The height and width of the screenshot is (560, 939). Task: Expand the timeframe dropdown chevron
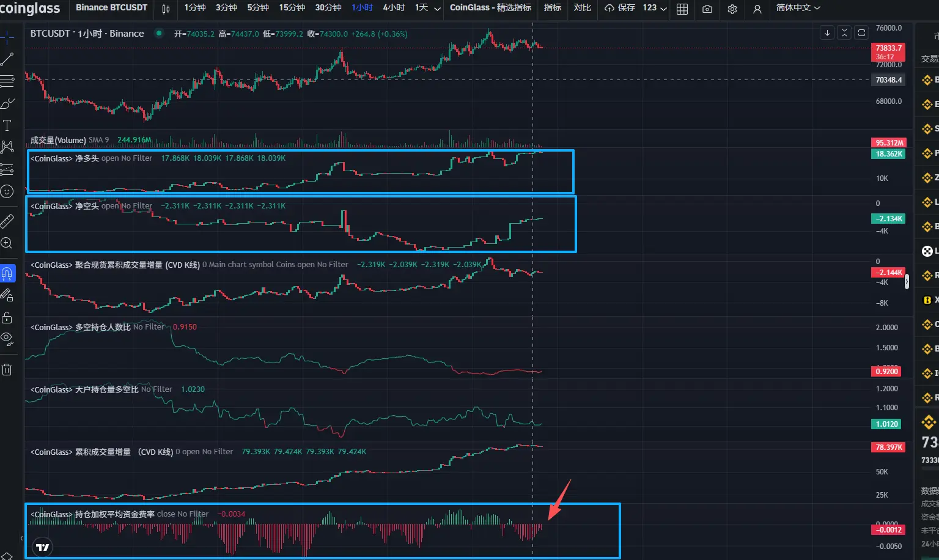pos(437,9)
